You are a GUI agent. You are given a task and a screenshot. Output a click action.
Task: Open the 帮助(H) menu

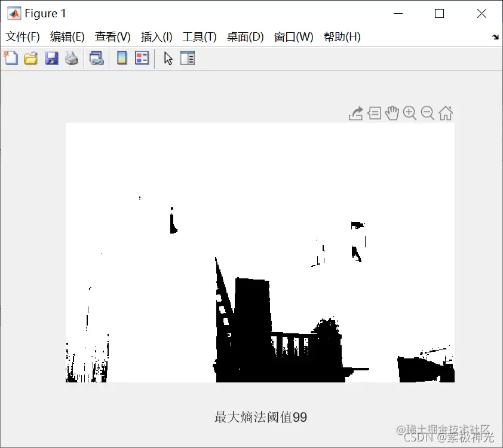(341, 36)
